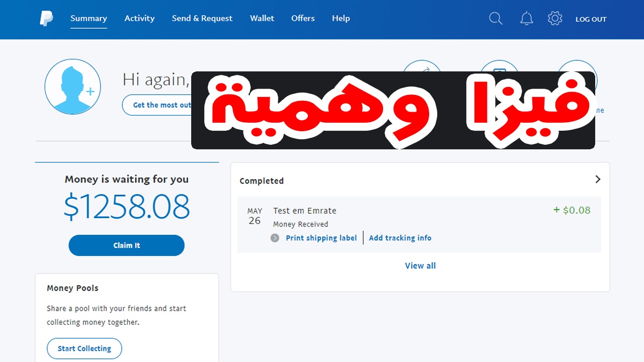Open Add tracking info link
This screenshot has width=644, height=362.
coord(400,238)
